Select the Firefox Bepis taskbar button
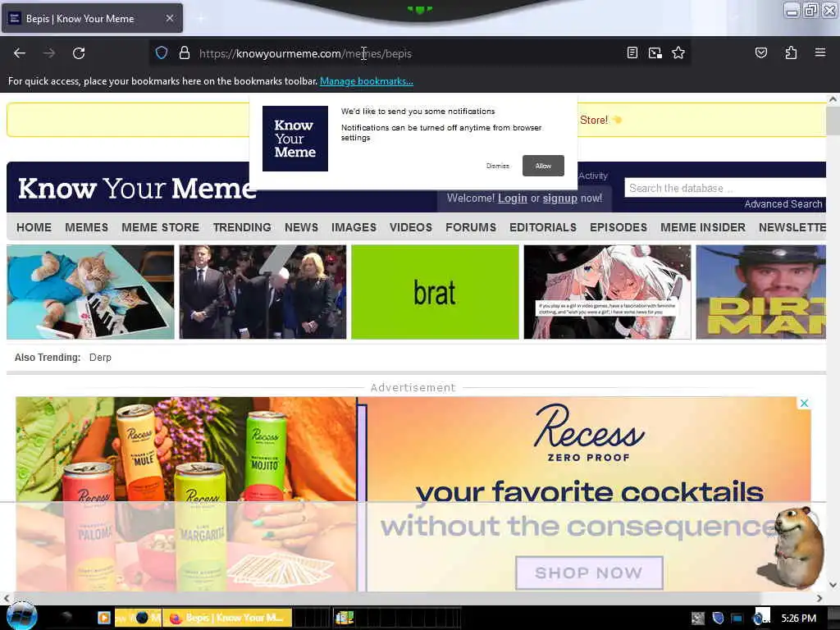Viewport: 840px width, 630px height. 228,618
